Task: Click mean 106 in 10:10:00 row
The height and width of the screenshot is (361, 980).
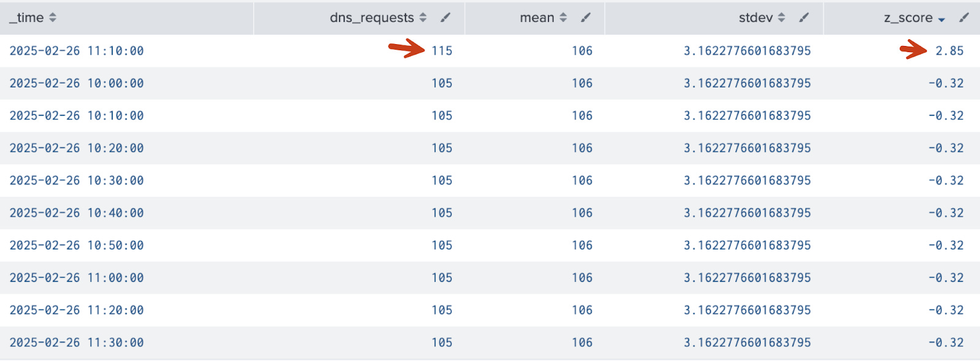Action: click(582, 116)
